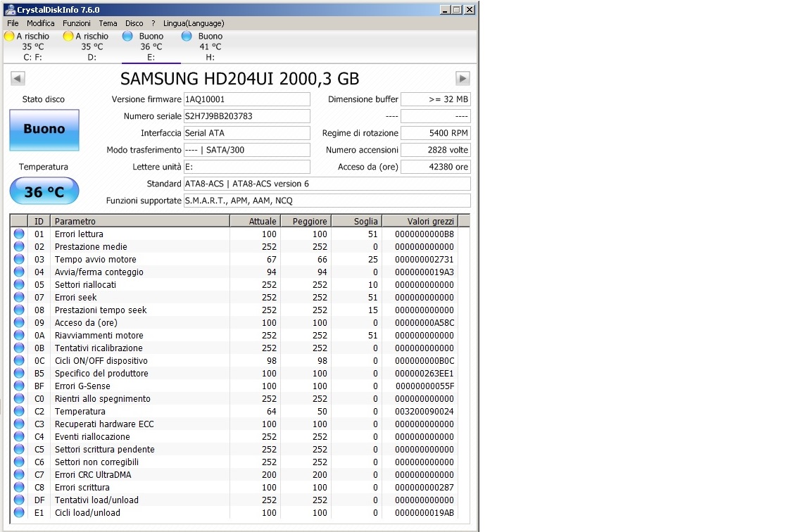Select the Errori scrittura parameter text
The image size is (811, 532).
(82, 488)
